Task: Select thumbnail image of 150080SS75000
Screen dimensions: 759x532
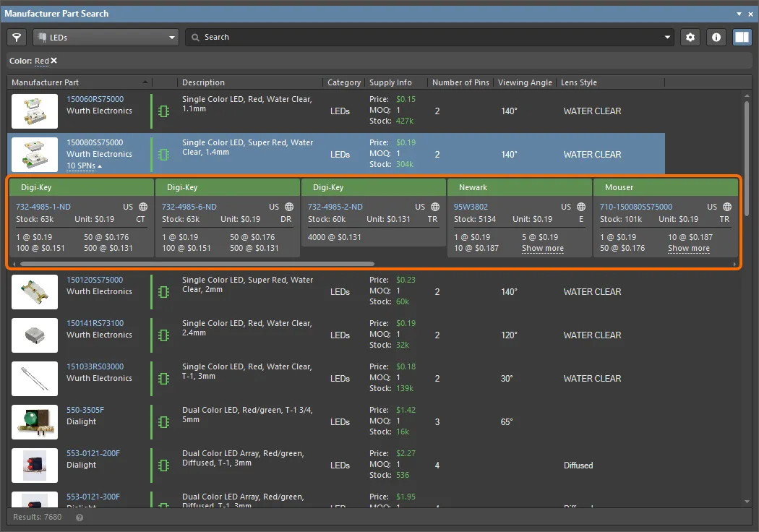Action: 35,155
